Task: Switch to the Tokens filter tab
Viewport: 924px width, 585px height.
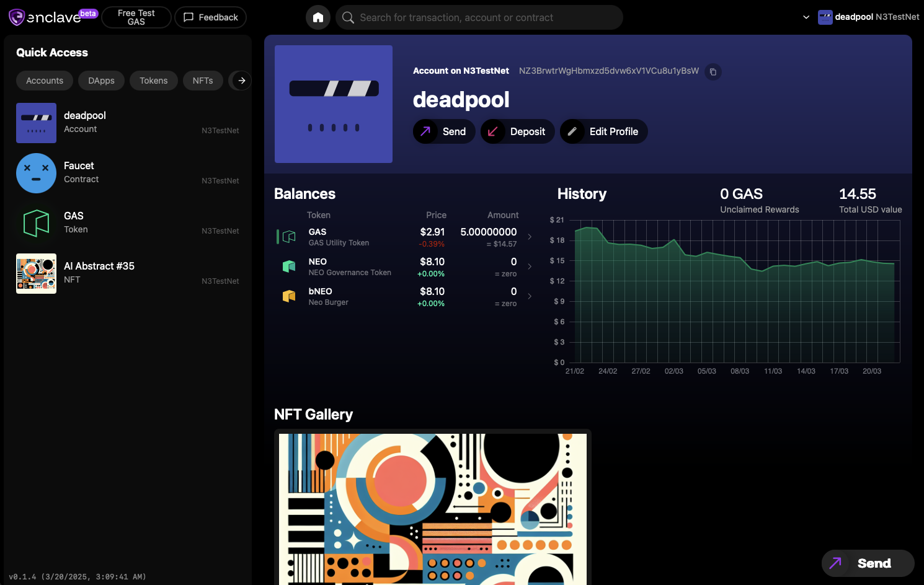Action: [x=153, y=81]
